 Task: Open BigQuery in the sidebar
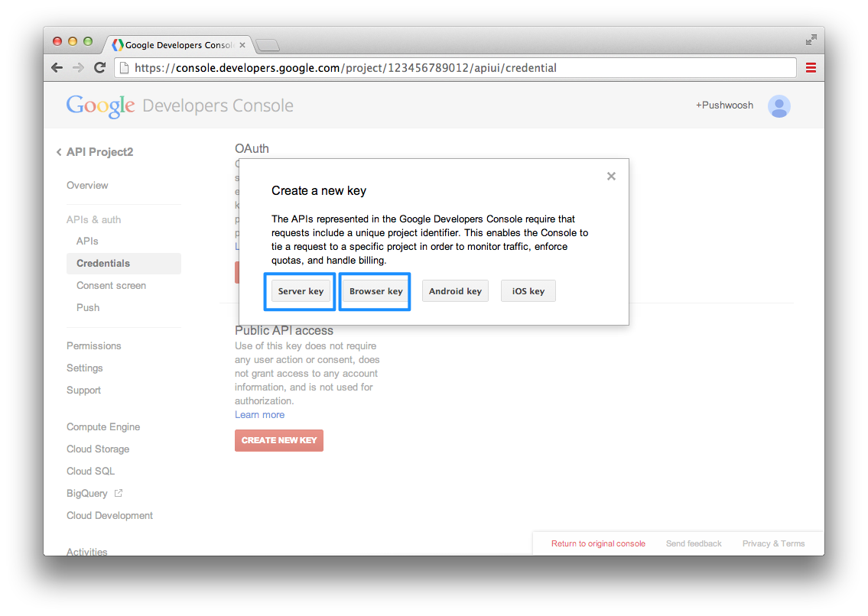pyautogui.click(x=87, y=493)
